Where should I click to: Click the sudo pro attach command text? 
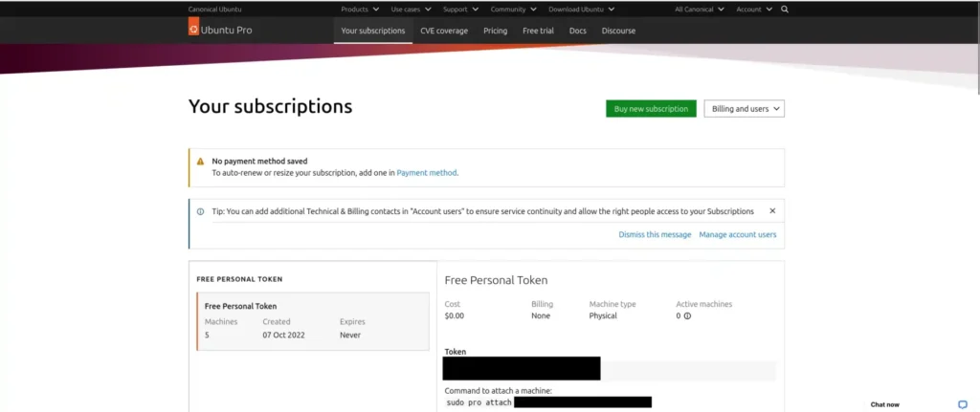coord(479,402)
